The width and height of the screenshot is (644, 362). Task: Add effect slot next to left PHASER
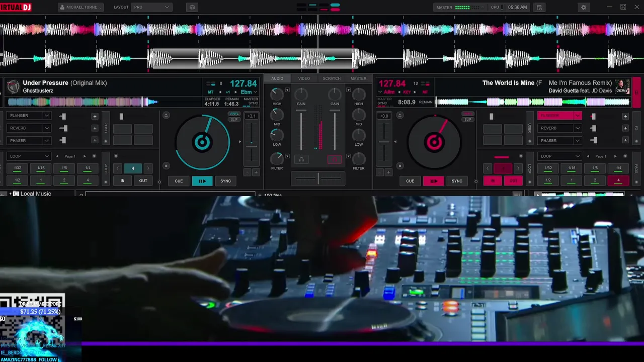click(95, 141)
